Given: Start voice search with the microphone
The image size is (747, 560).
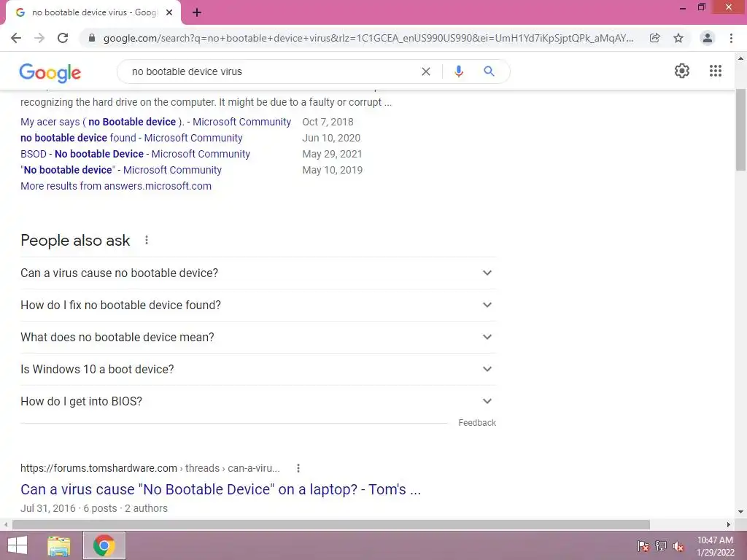Looking at the screenshot, I should click(459, 71).
